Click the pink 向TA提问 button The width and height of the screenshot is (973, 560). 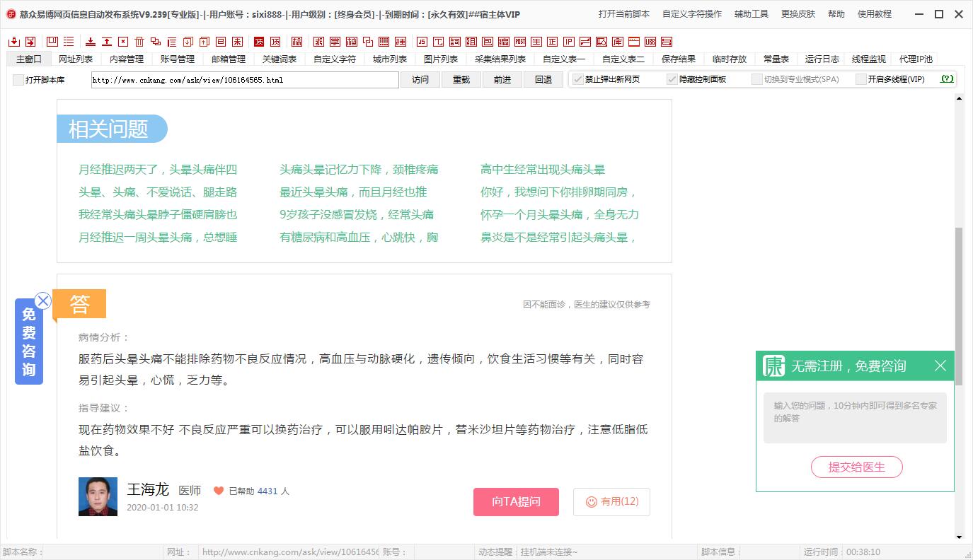516,502
